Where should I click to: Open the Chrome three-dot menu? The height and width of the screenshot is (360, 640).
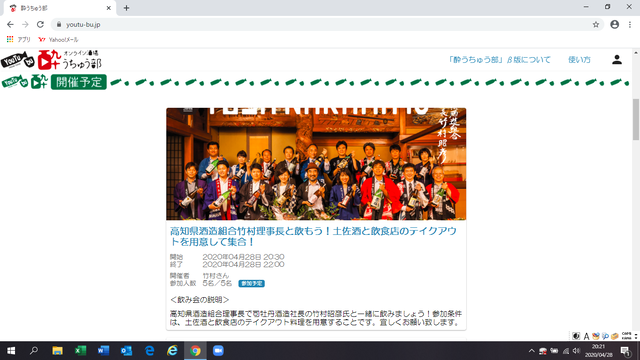pyautogui.click(x=630, y=24)
